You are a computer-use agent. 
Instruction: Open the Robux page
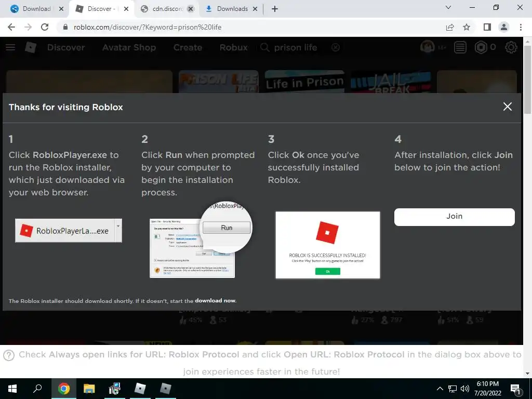point(233,47)
